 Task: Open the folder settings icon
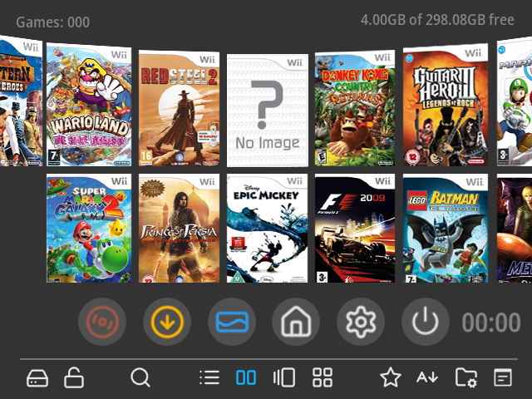(465, 377)
